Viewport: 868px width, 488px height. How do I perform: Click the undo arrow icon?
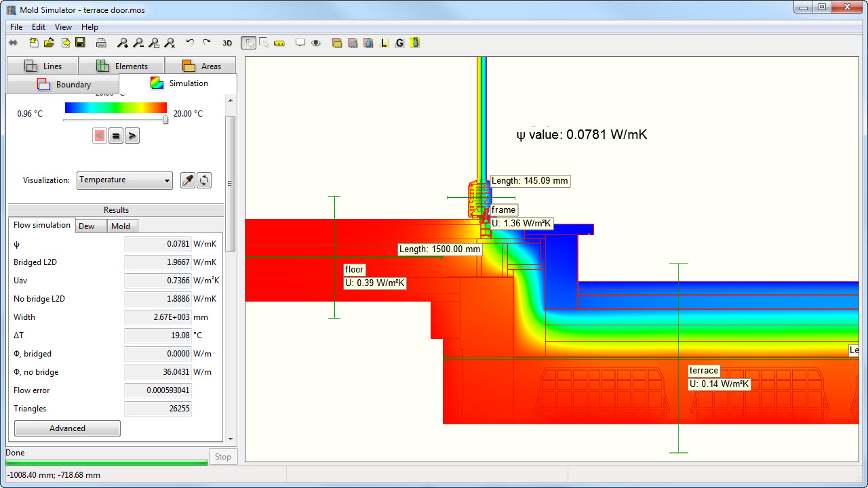tap(190, 43)
